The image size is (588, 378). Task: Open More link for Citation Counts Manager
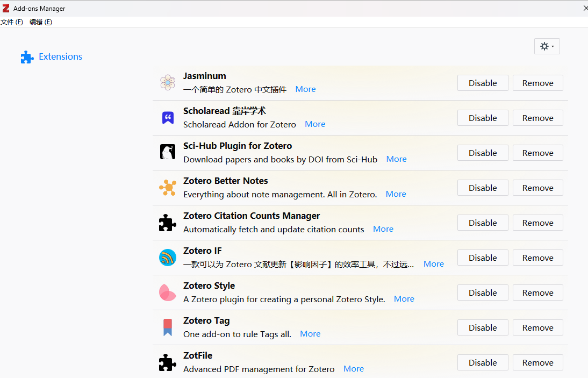[383, 229]
